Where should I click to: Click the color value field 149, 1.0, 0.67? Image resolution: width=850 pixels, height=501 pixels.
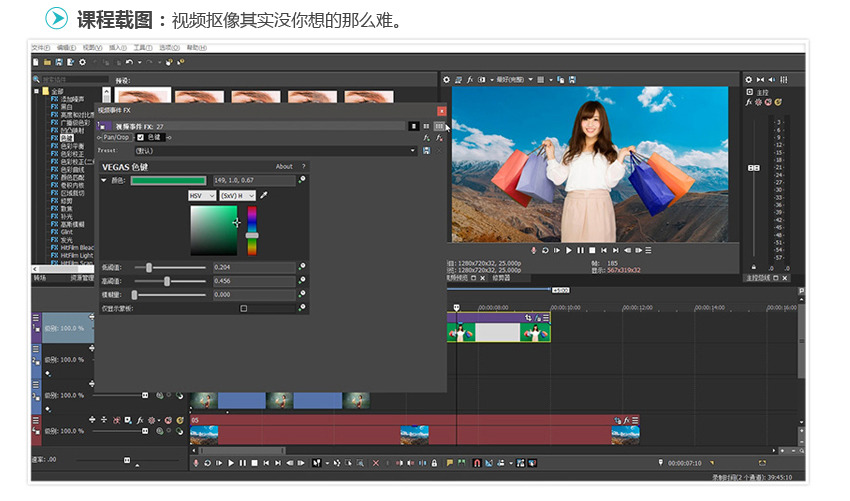click(x=254, y=180)
